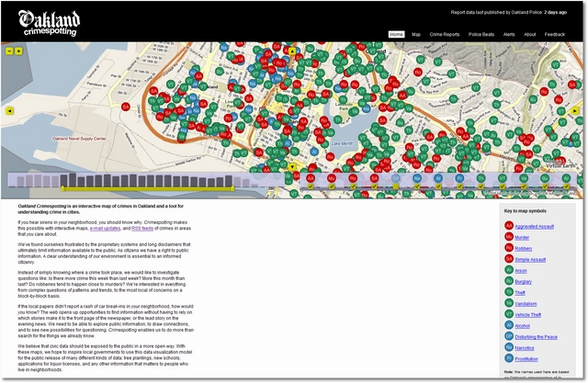Pan map down with yellow arrow
The image size is (588, 383).
coord(292,167)
